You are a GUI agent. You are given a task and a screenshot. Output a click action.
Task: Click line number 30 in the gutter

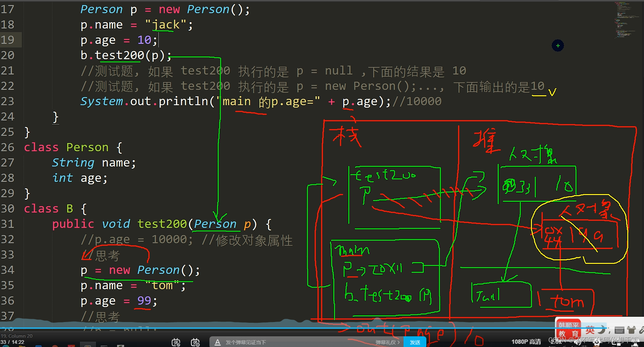coord(7,209)
